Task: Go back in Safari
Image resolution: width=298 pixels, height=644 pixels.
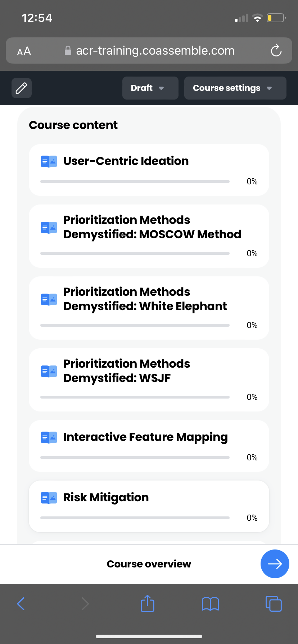Action: pyautogui.click(x=21, y=604)
